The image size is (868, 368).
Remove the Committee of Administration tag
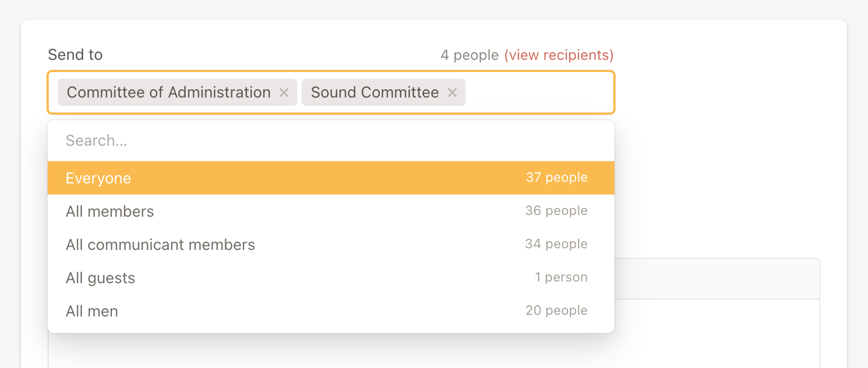(x=284, y=93)
